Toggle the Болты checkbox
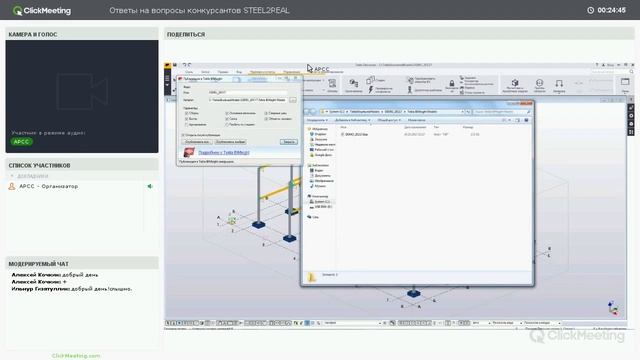 coord(186,119)
